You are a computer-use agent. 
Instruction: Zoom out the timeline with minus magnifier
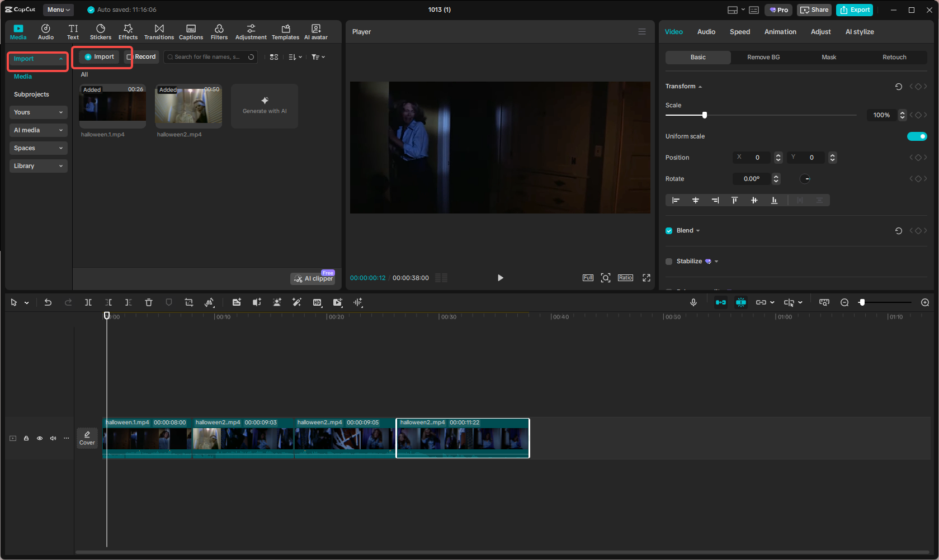tap(844, 302)
